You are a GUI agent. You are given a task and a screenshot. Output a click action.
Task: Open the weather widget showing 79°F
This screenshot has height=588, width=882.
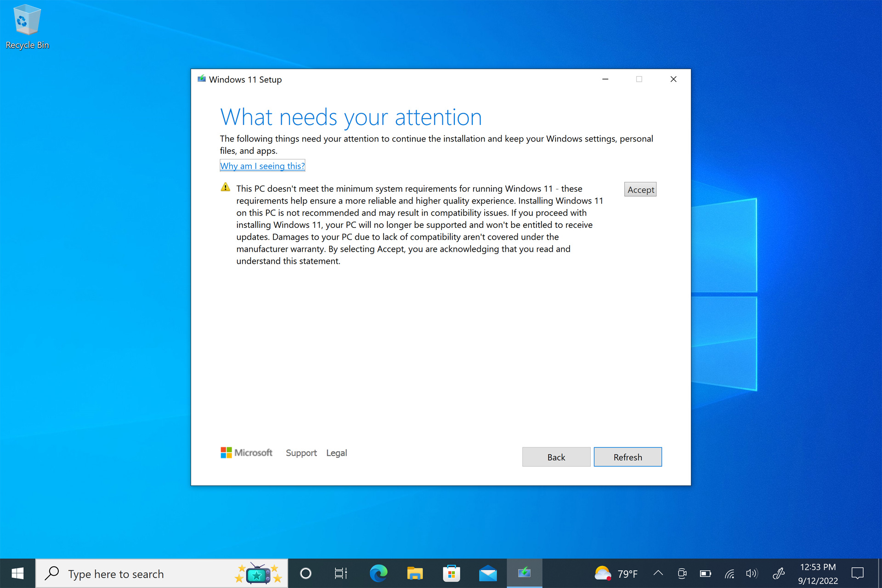(616, 573)
